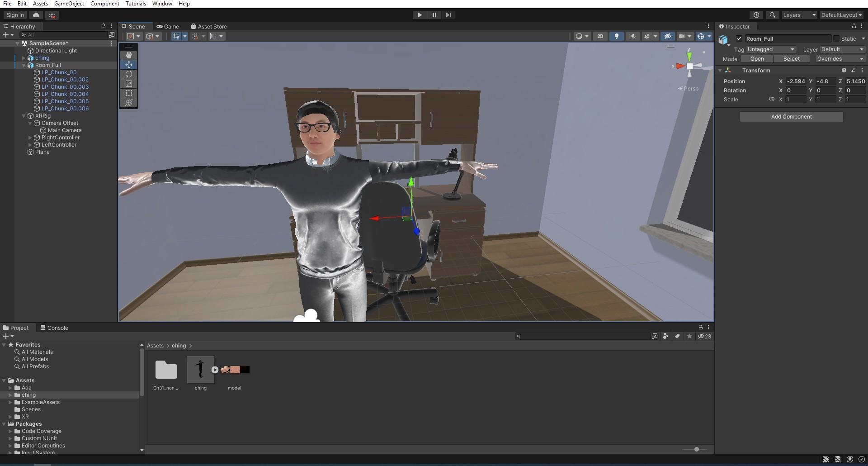Select the combined Transform tool

(x=129, y=103)
